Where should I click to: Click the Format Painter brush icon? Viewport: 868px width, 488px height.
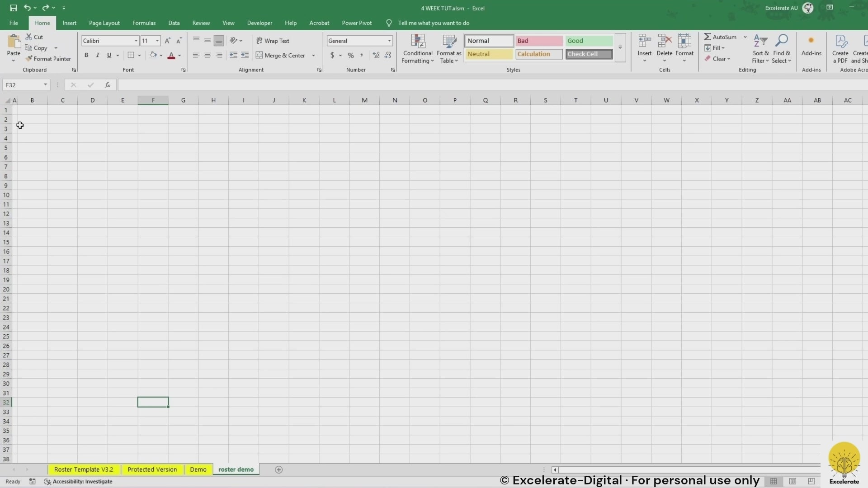(29, 59)
